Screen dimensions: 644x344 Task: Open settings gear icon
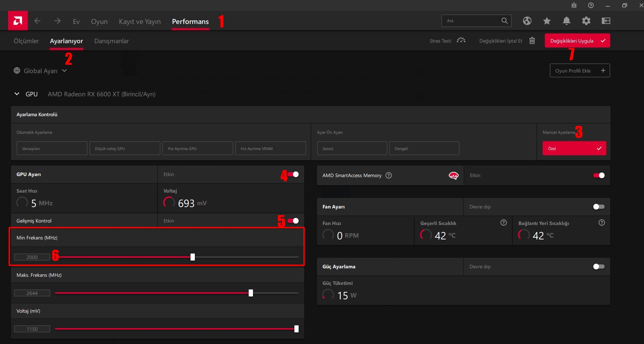tap(586, 21)
